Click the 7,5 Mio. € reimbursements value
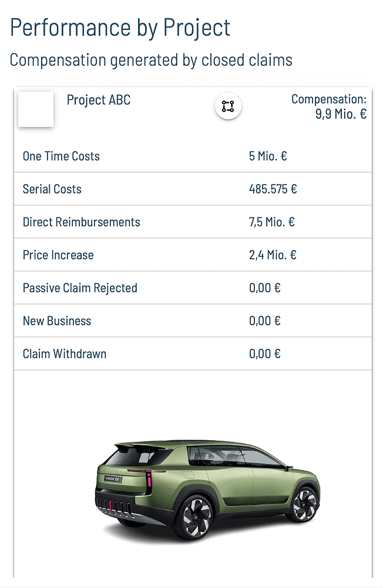Image resolution: width=383 pixels, height=588 pixels. 272,222
